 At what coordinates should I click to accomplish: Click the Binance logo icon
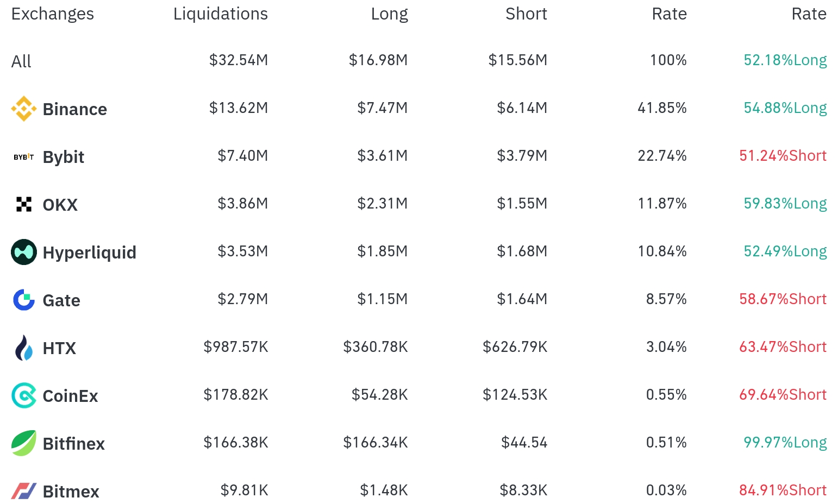point(24,109)
